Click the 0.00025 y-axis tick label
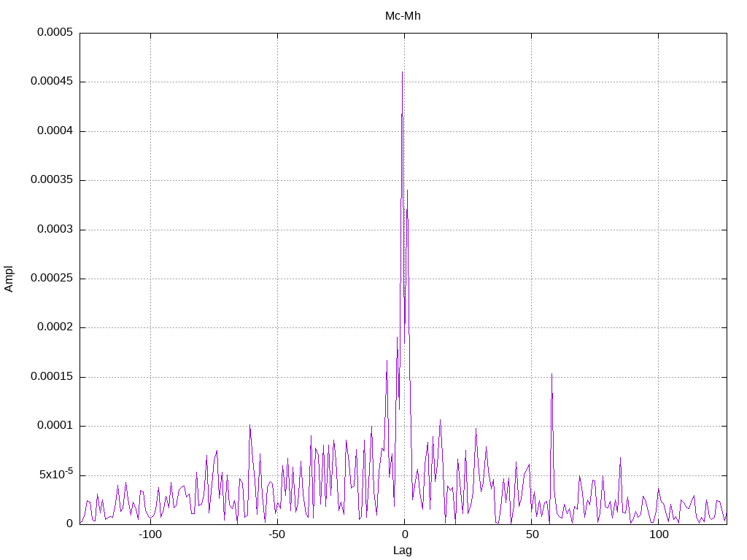The image size is (747, 560). pos(52,278)
